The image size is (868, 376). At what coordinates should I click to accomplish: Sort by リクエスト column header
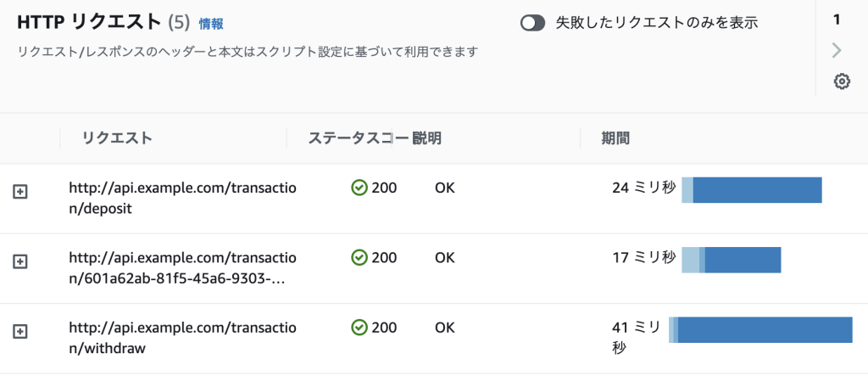(117, 138)
